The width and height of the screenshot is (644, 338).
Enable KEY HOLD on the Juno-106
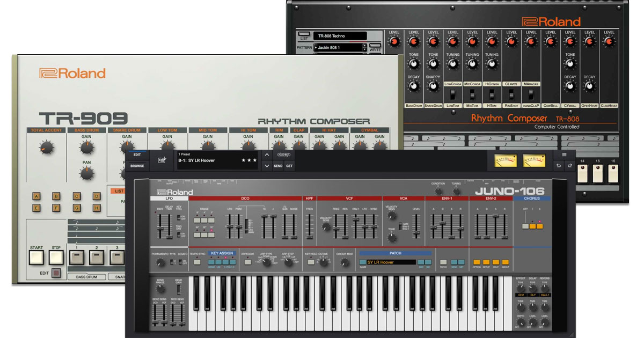pyautogui.click(x=312, y=263)
